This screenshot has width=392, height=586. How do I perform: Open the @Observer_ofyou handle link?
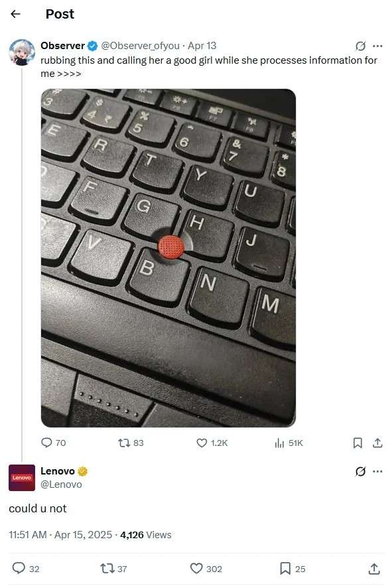point(141,46)
